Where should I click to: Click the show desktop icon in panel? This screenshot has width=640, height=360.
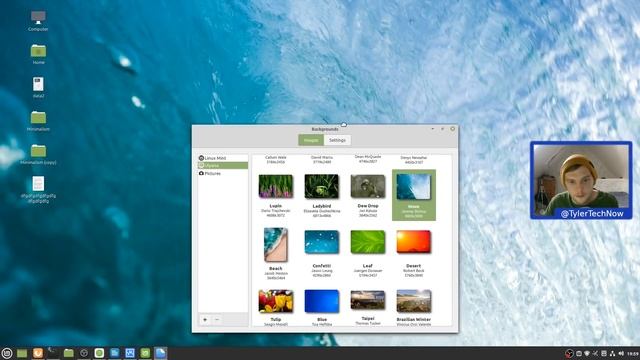(x=22, y=353)
